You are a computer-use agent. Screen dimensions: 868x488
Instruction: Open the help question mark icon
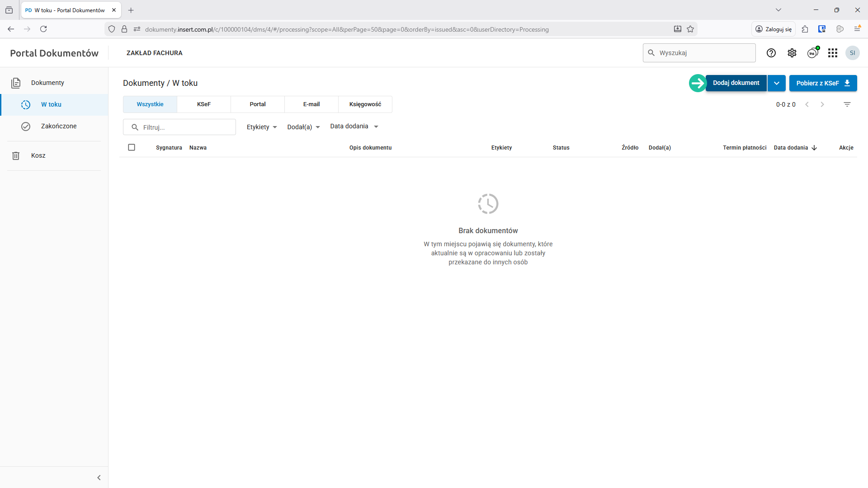pyautogui.click(x=771, y=53)
